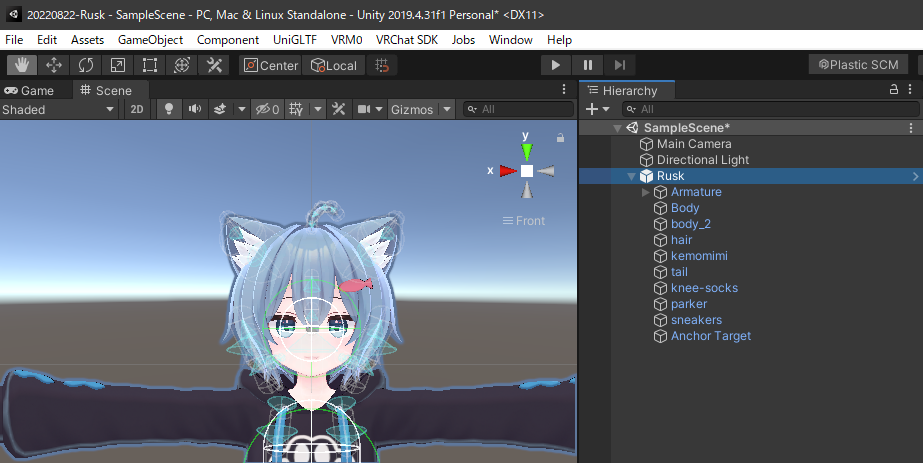The height and width of the screenshot is (463, 923).
Task: Select the Scale tool
Action: (x=118, y=65)
